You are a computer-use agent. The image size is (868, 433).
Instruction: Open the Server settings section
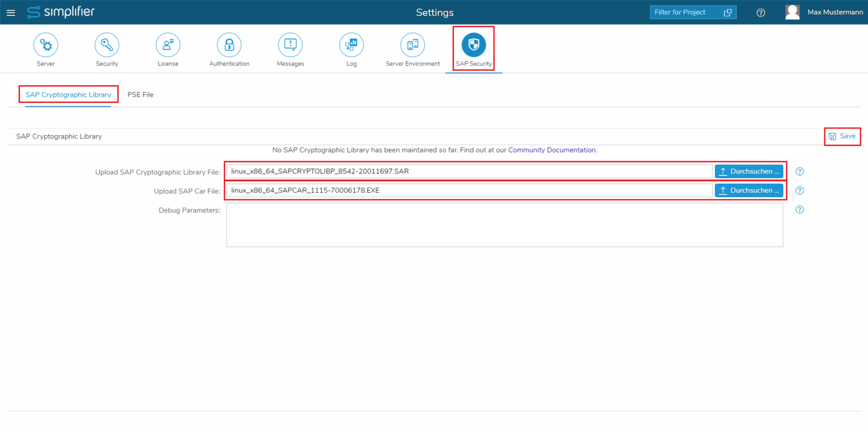point(45,49)
